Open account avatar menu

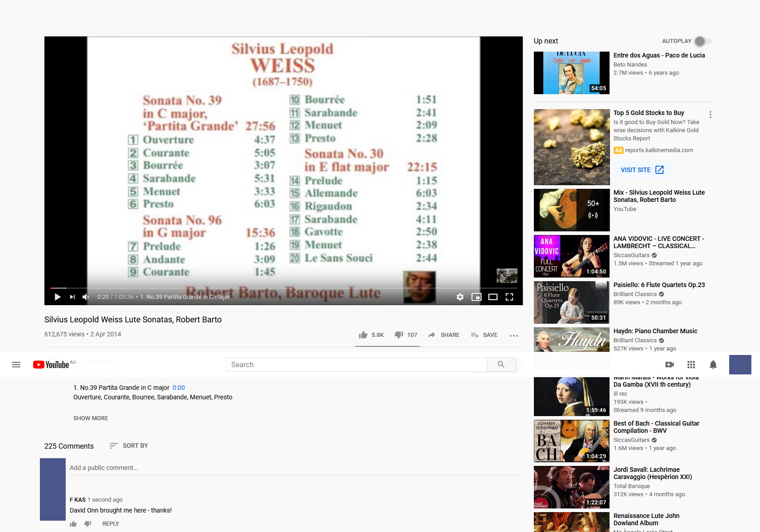pyautogui.click(x=740, y=364)
